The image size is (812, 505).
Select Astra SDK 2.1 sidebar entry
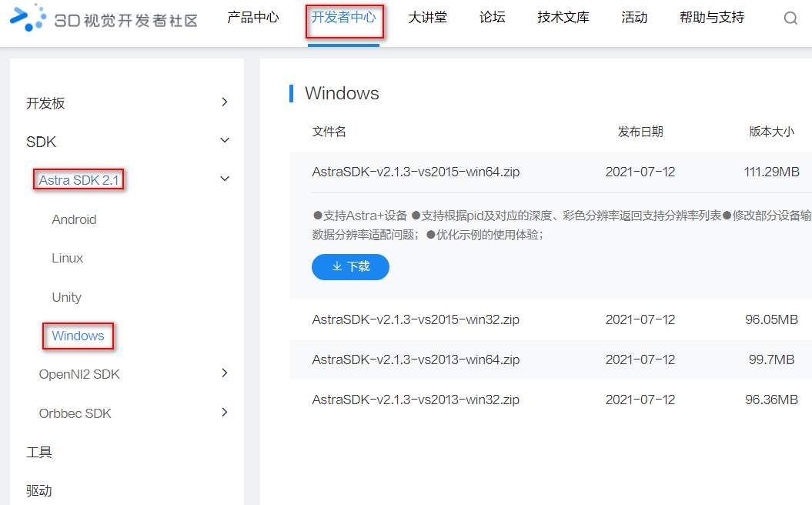tap(79, 180)
